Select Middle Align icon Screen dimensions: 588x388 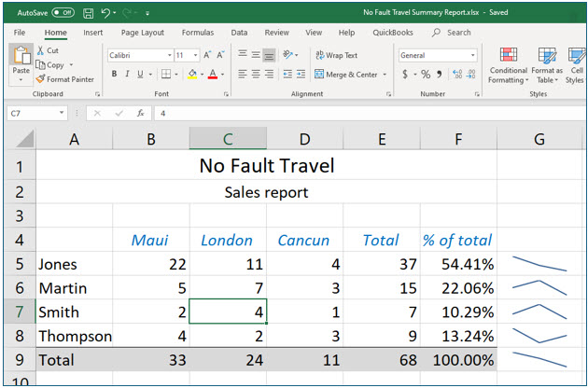pyautogui.click(x=256, y=55)
